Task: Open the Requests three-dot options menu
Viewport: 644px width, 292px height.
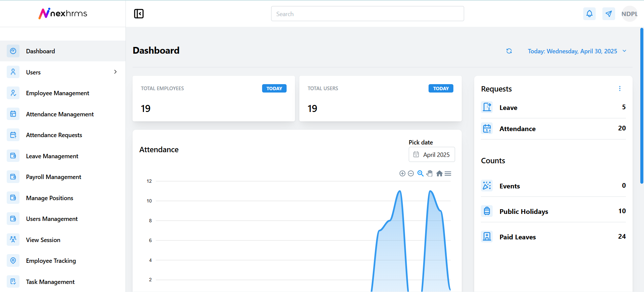Action: click(x=620, y=89)
